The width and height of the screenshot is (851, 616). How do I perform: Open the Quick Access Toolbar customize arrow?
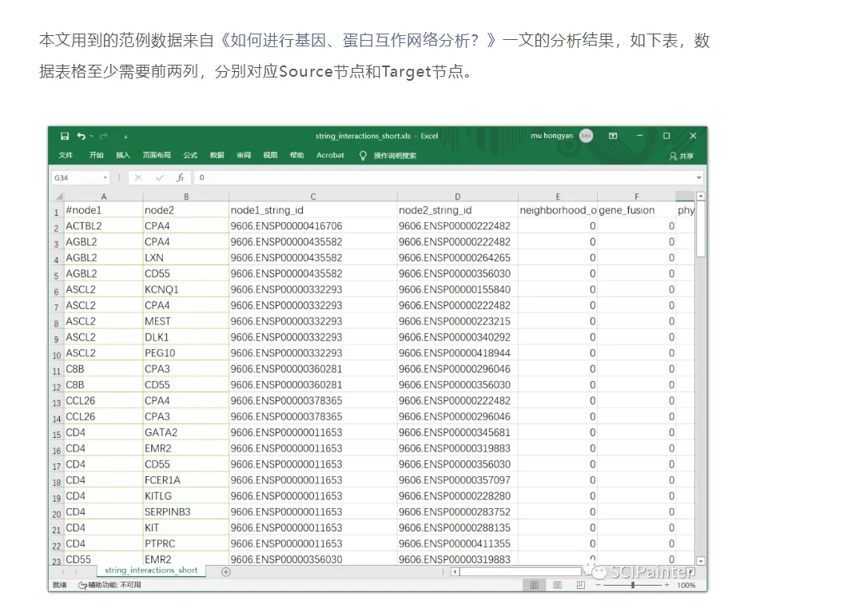(125, 137)
